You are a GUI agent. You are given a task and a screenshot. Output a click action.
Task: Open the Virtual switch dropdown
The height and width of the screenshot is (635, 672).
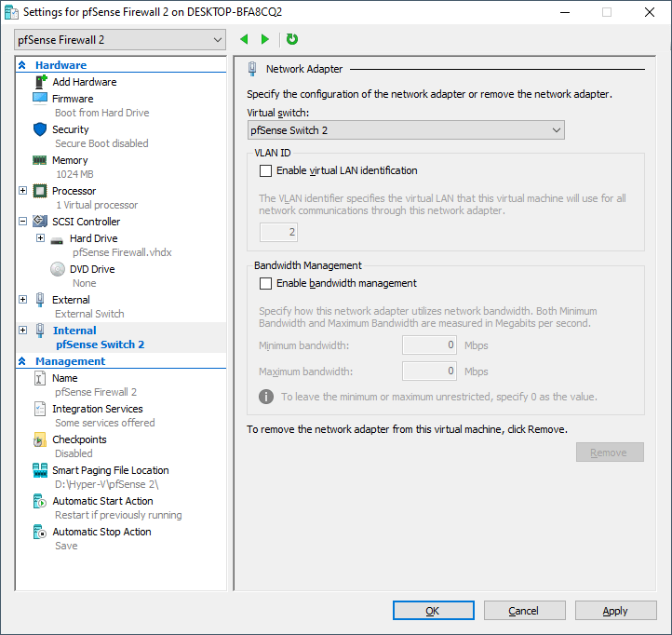pyautogui.click(x=406, y=130)
